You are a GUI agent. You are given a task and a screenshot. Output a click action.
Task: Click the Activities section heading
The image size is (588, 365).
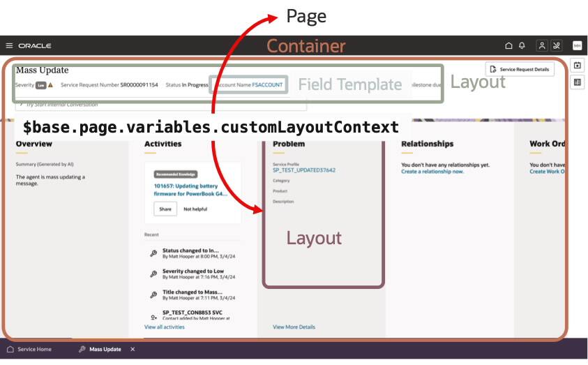[x=163, y=144]
